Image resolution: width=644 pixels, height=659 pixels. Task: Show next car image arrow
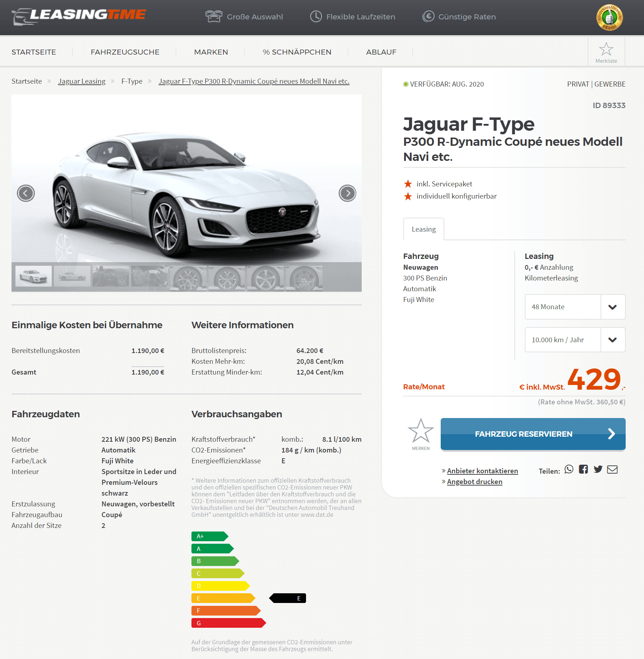click(x=347, y=193)
